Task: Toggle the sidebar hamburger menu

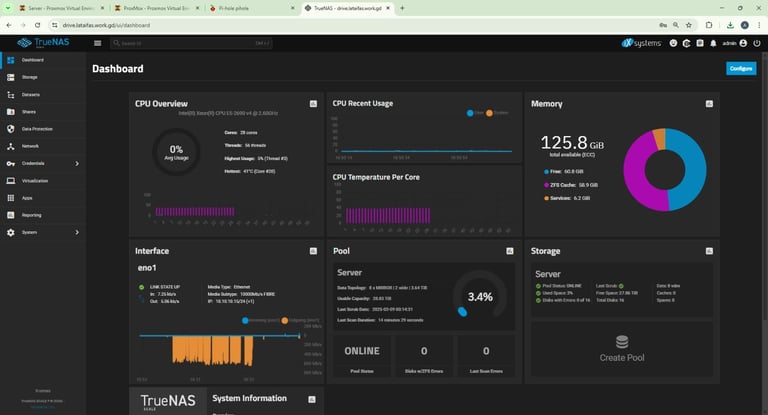Action: click(97, 43)
